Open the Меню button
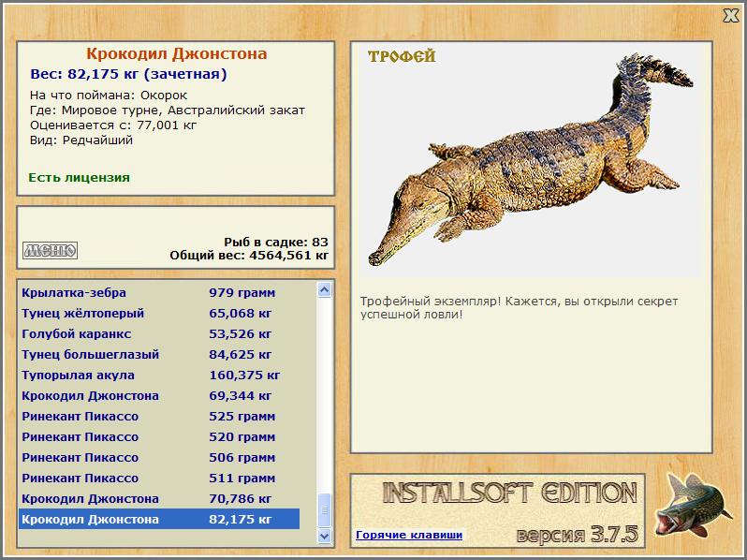The width and height of the screenshot is (747, 560). [x=50, y=250]
